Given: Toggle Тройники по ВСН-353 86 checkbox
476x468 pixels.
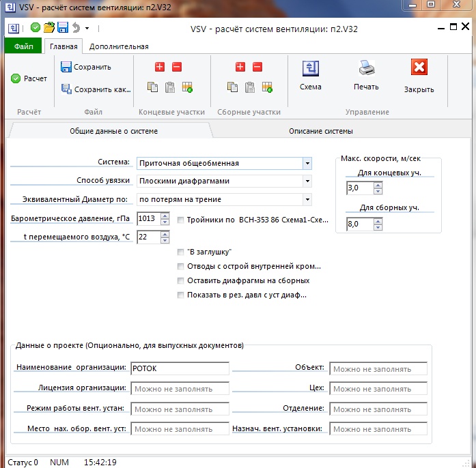Looking at the screenshot, I should (180, 220).
